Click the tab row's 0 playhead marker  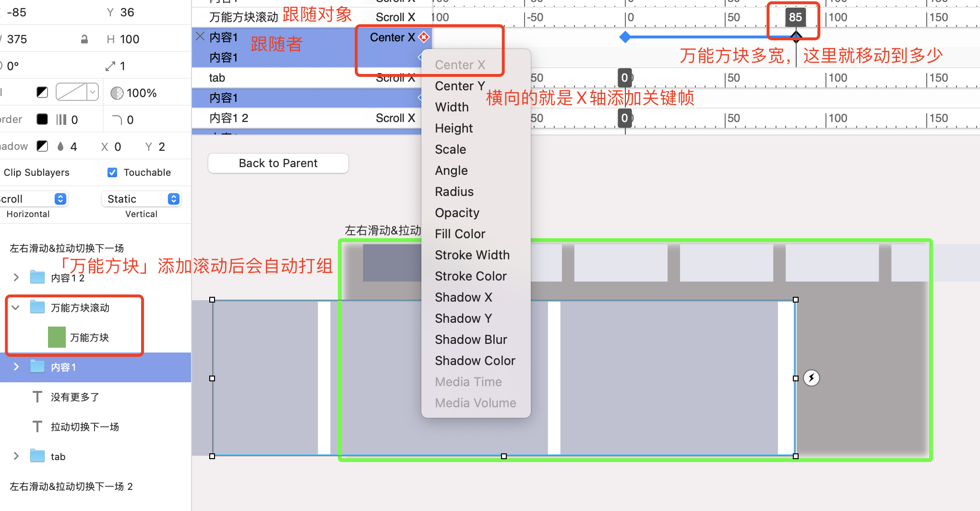click(624, 78)
